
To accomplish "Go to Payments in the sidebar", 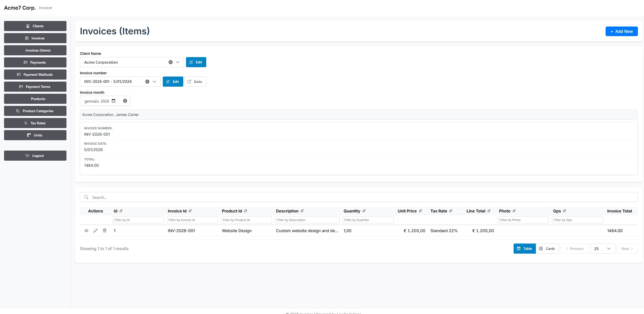I will pyautogui.click(x=35, y=62).
